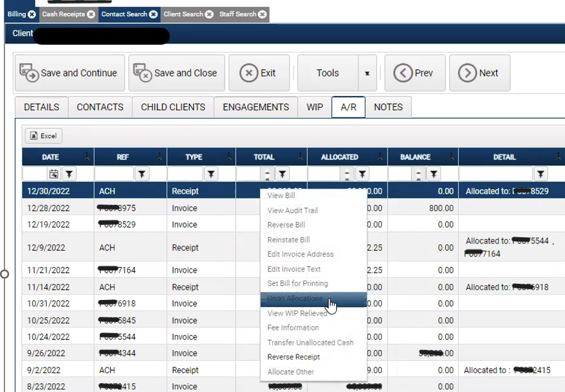The image size is (565, 392).
Task: Click the BALANCE filter spinner arrows
Action: [418, 174]
